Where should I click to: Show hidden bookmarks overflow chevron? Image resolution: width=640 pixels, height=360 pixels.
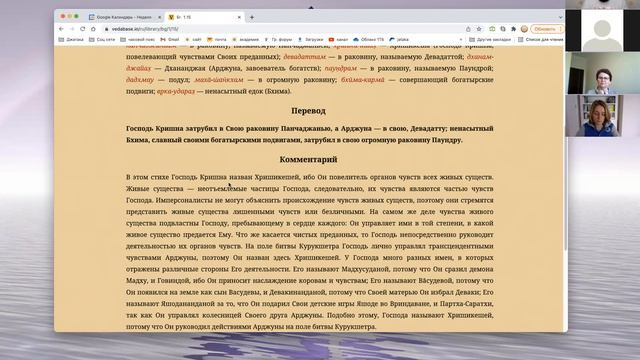coord(461,40)
